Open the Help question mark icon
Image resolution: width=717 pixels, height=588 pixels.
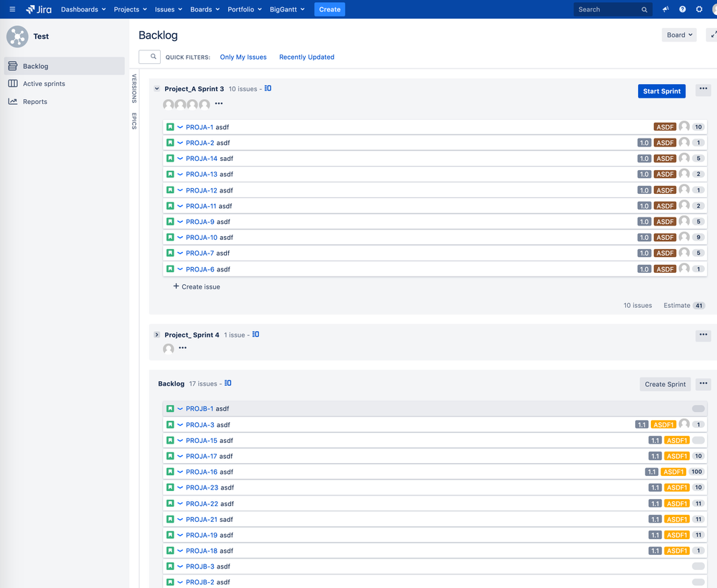point(682,9)
